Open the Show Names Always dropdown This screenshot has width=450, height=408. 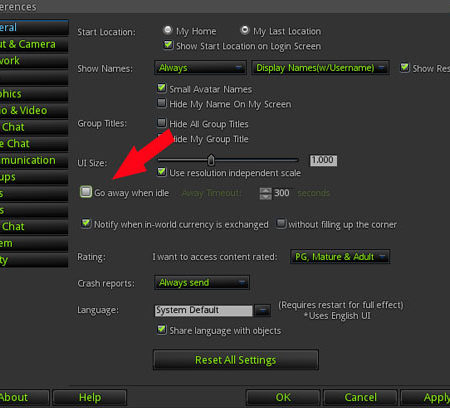click(200, 68)
